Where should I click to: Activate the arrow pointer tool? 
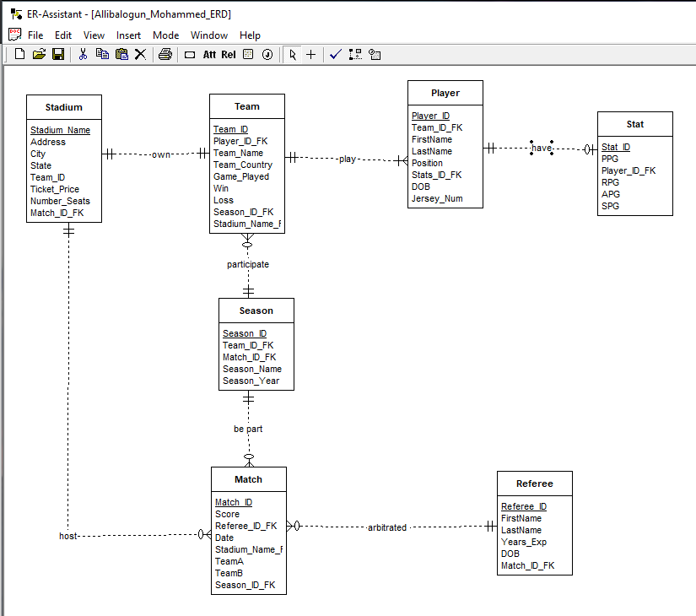tap(293, 54)
